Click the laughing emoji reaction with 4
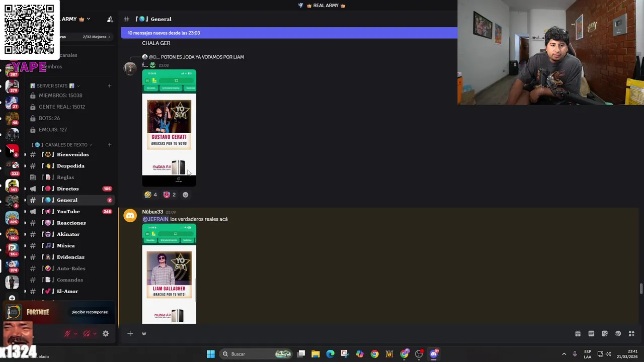Image resolution: width=644 pixels, height=362 pixels. (x=150, y=195)
